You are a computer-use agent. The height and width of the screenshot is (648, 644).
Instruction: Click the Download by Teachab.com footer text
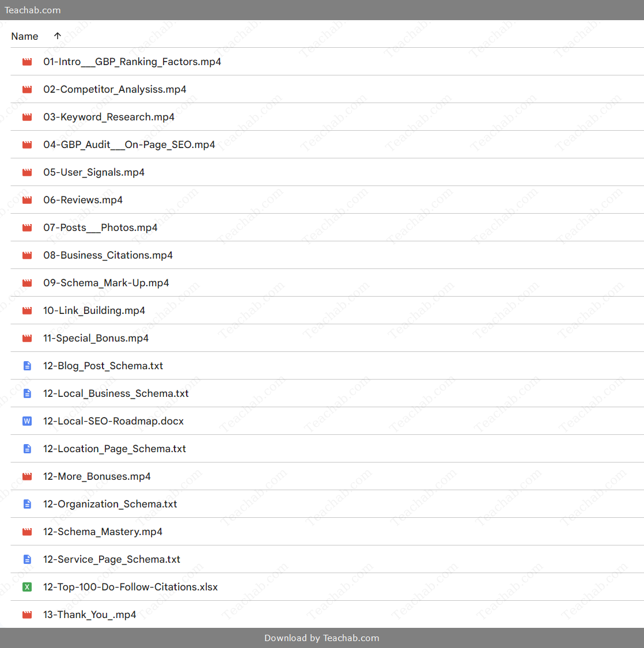point(321,638)
